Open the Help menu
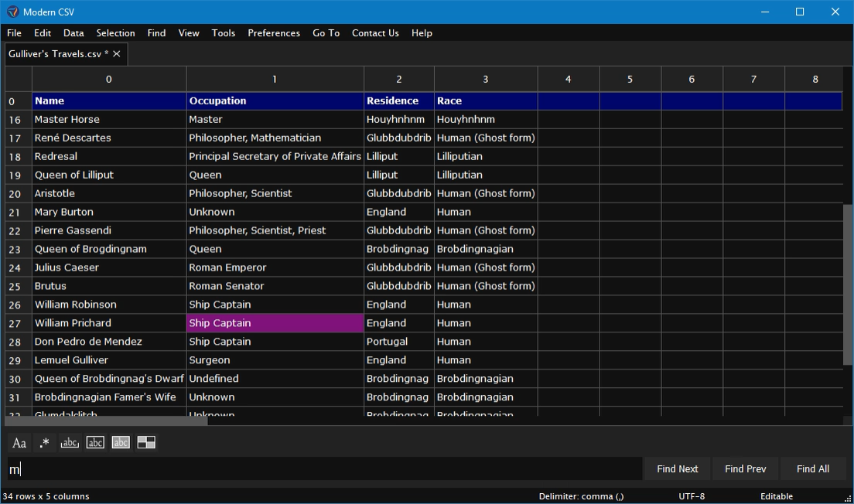The width and height of the screenshot is (854, 504). pyautogui.click(x=422, y=33)
